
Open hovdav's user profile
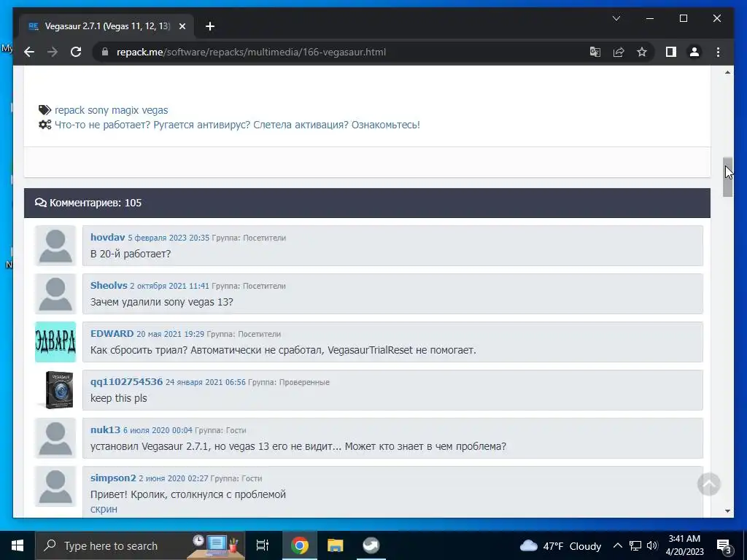pyautogui.click(x=108, y=237)
